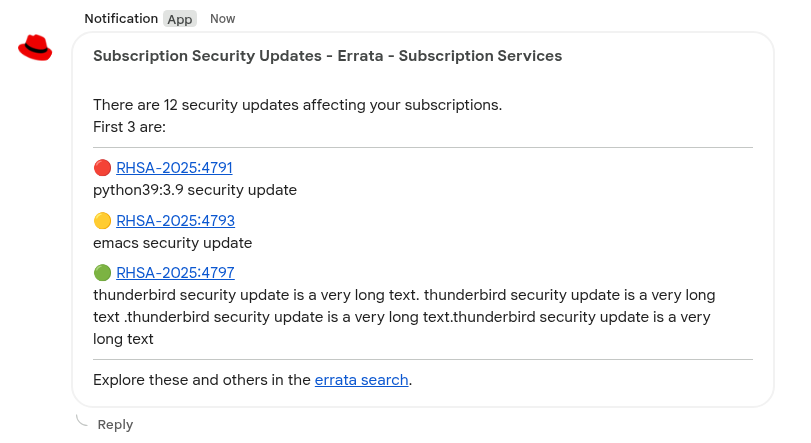Click the Notification sender name
This screenshot has height=443, width=811.
tap(121, 19)
